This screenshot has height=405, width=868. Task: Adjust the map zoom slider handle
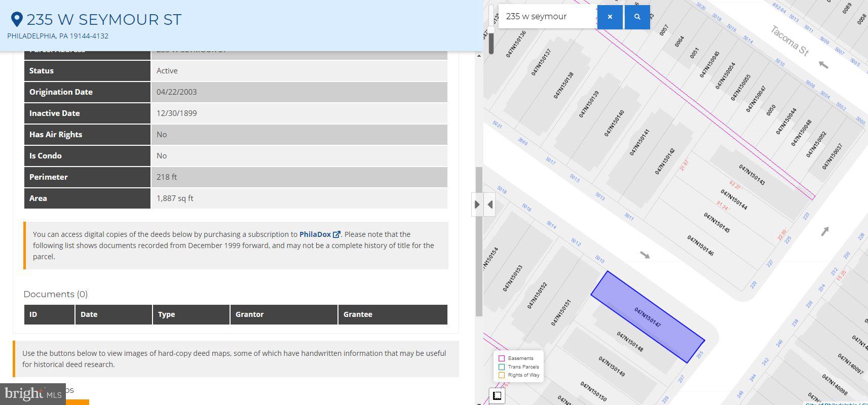491,29
